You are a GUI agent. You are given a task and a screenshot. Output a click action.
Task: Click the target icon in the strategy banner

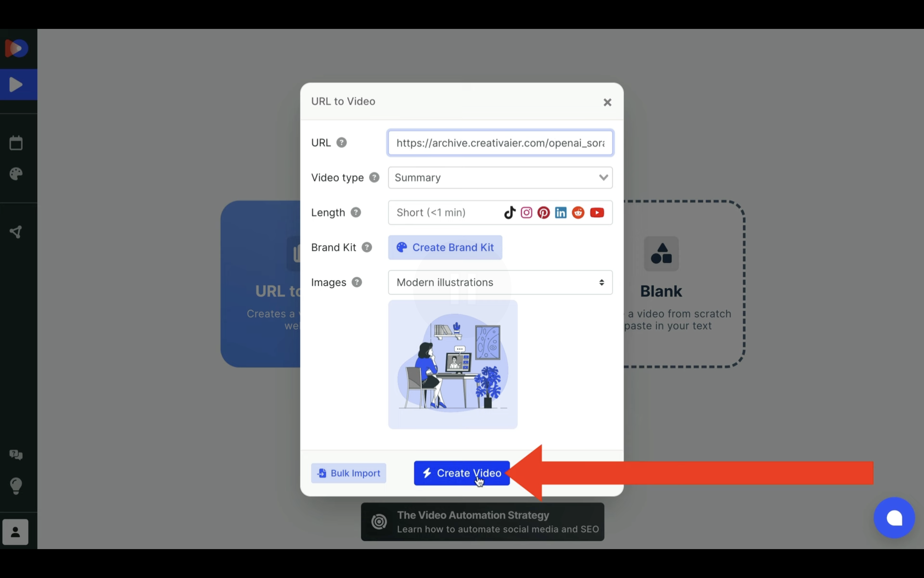tap(379, 521)
